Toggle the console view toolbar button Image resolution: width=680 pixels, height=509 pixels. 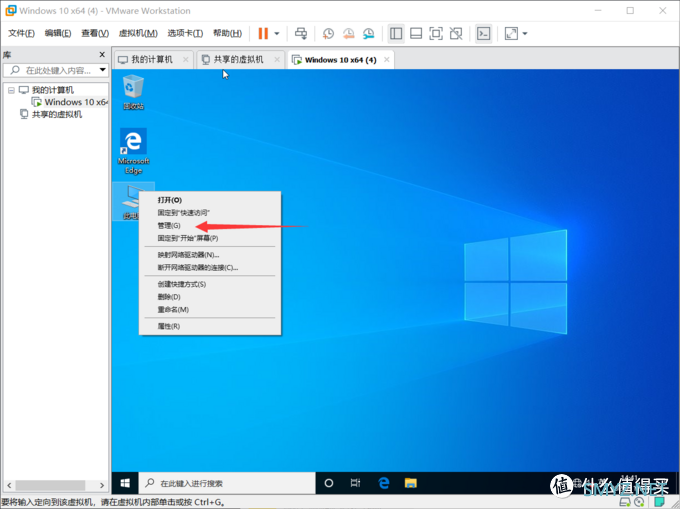[x=484, y=33]
